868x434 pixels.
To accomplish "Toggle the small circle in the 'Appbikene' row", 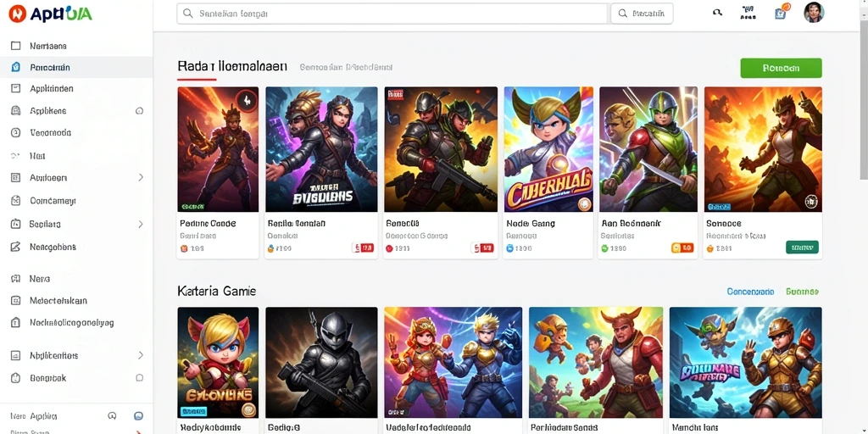I will [x=140, y=111].
